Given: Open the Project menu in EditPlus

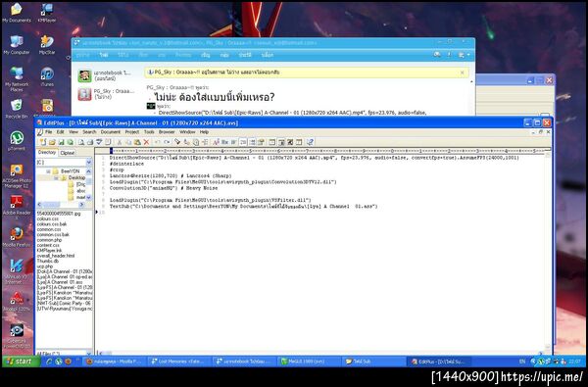Looking at the screenshot, I should click(132, 132).
